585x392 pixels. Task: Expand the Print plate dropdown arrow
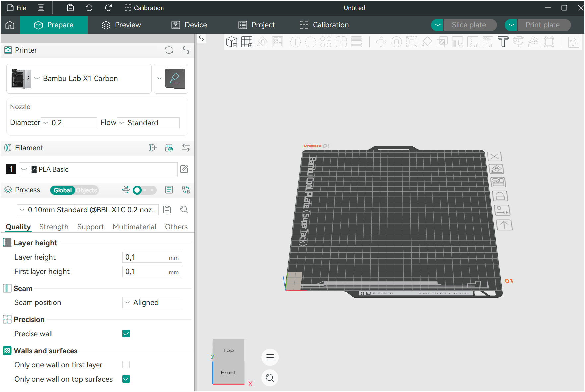click(511, 25)
